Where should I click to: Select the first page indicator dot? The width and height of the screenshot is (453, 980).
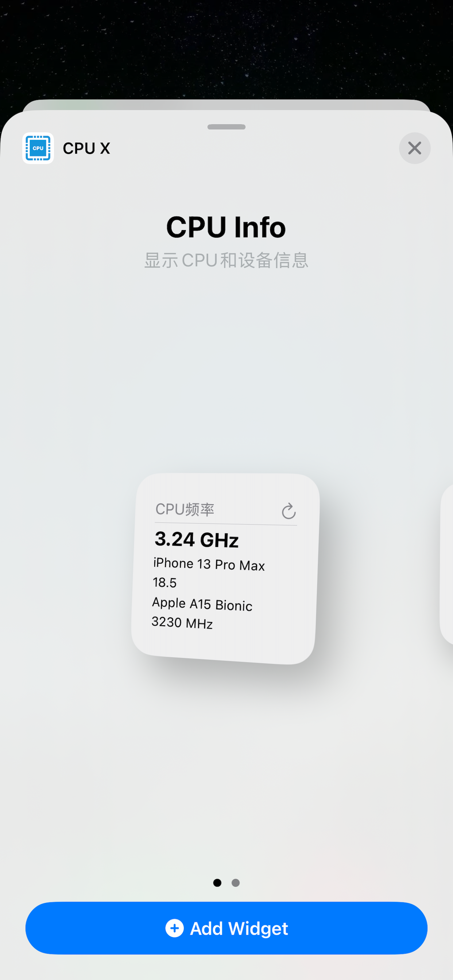217,883
